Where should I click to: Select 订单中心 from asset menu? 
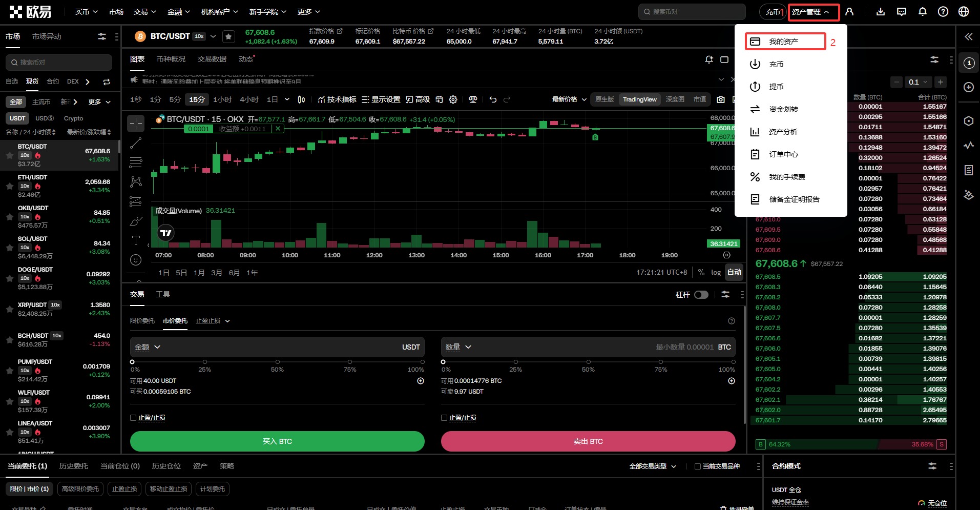pyautogui.click(x=791, y=154)
